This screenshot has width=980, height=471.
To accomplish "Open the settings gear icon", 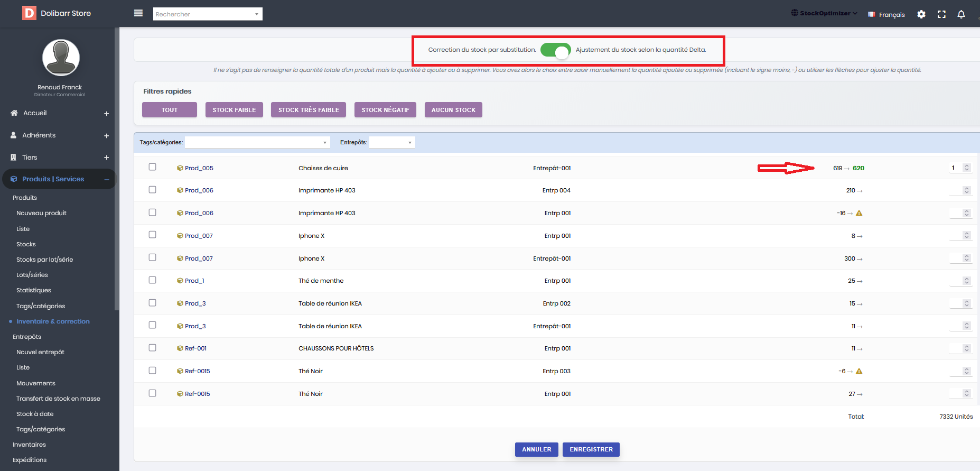I will [x=921, y=14].
